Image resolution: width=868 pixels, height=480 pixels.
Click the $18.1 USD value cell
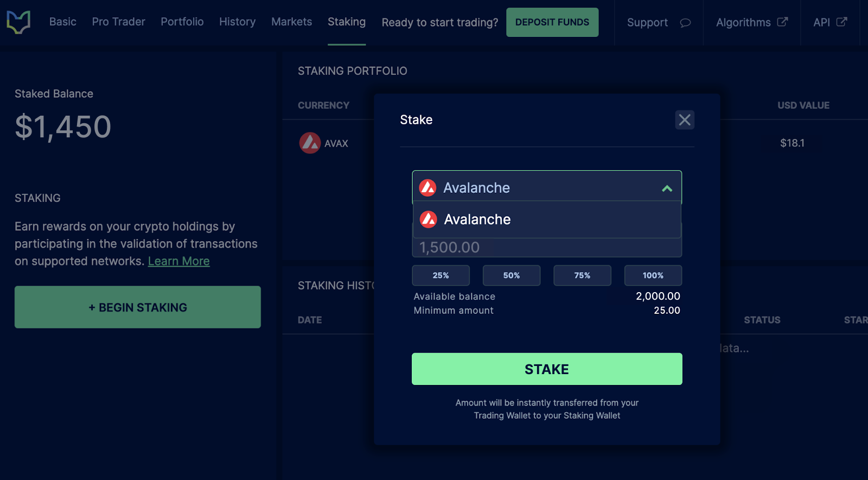[792, 143]
